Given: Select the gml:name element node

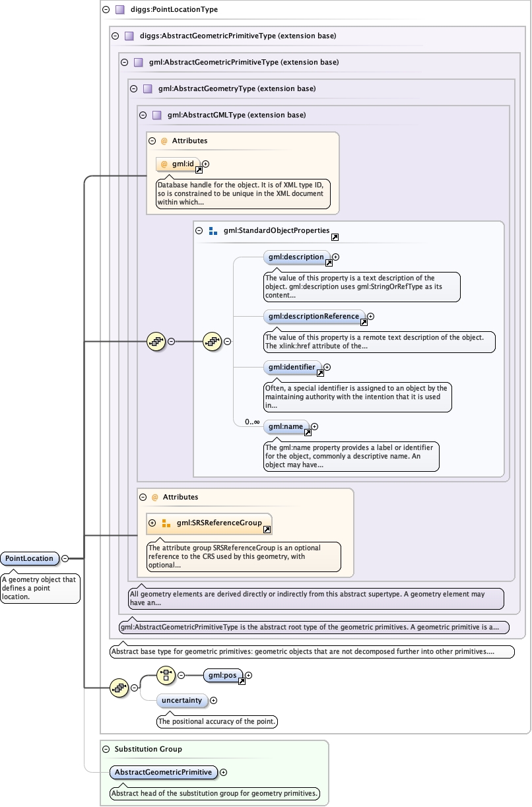Looking at the screenshot, I should (x=286, y=427).
